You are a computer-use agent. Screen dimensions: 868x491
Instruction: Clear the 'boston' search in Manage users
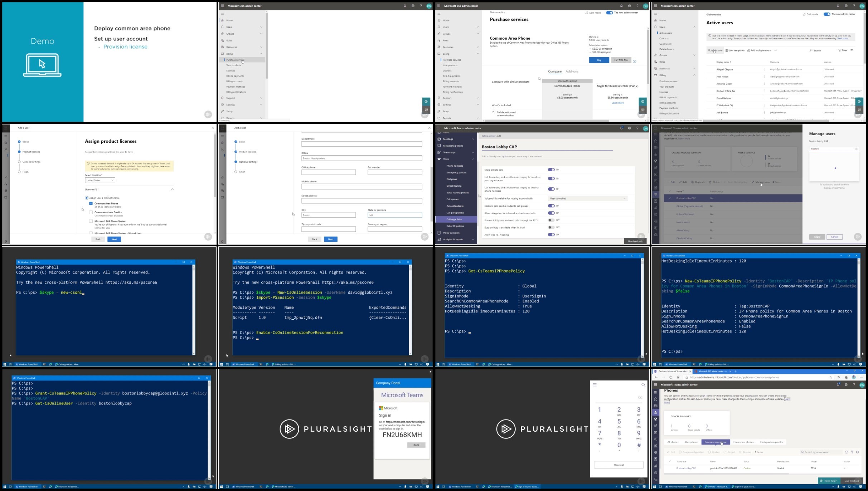(x=857, y=149)
